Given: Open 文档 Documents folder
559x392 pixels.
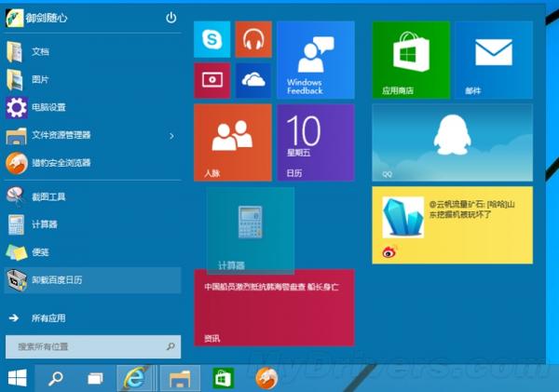Looking at the screenshot, I should pyautogui.click(x=92, y=51).
